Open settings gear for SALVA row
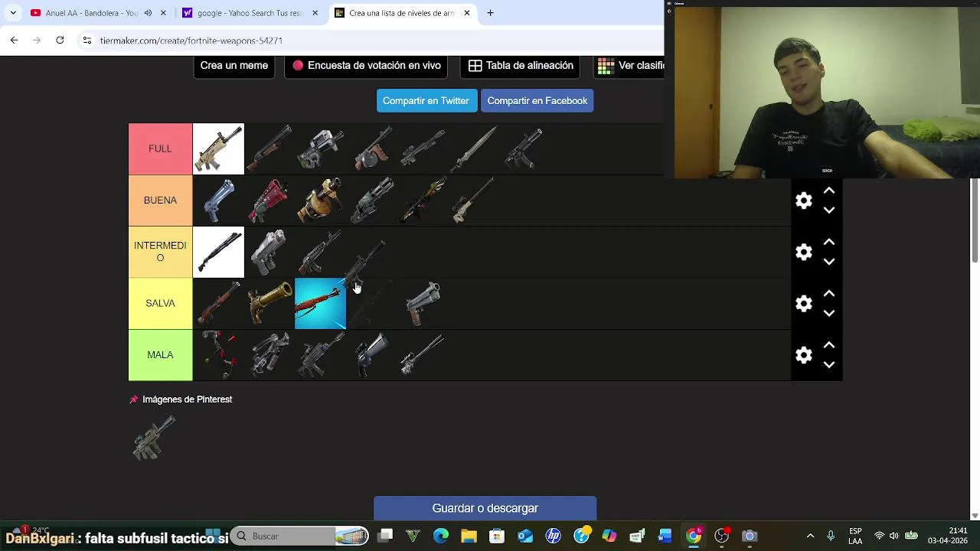Image resolution: width=980 pixels, height=551 pixels. pyautogui.click(x=803, y=304)
